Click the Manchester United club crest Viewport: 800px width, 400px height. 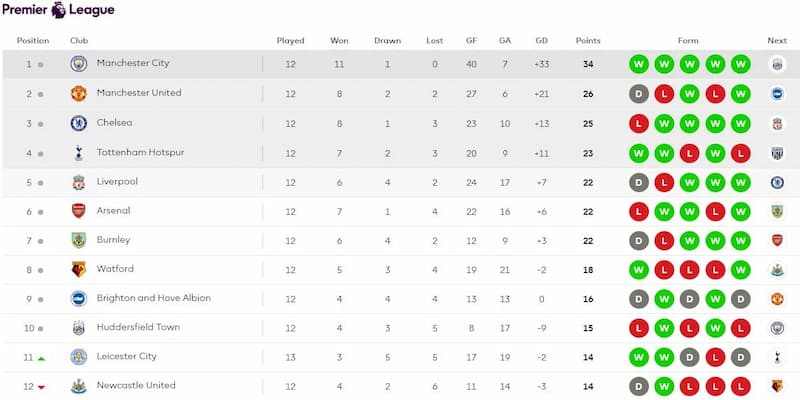pyautogui.click(x=79, y=93)
